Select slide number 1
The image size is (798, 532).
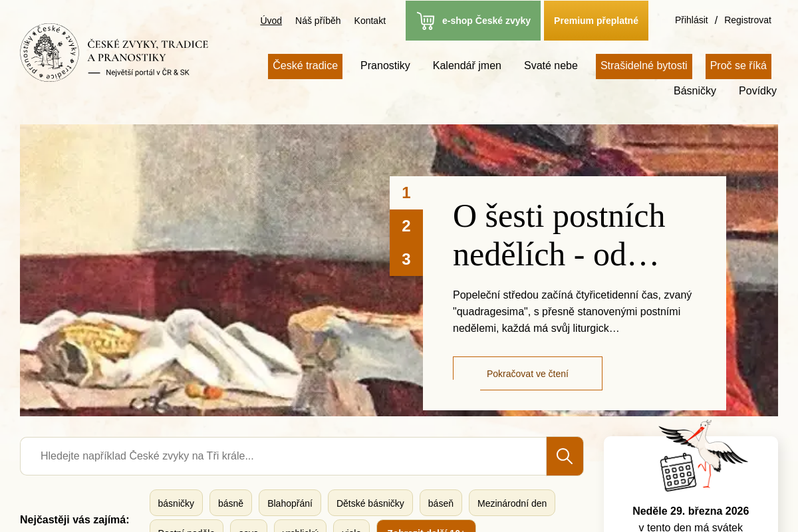[x=406, y=193]
